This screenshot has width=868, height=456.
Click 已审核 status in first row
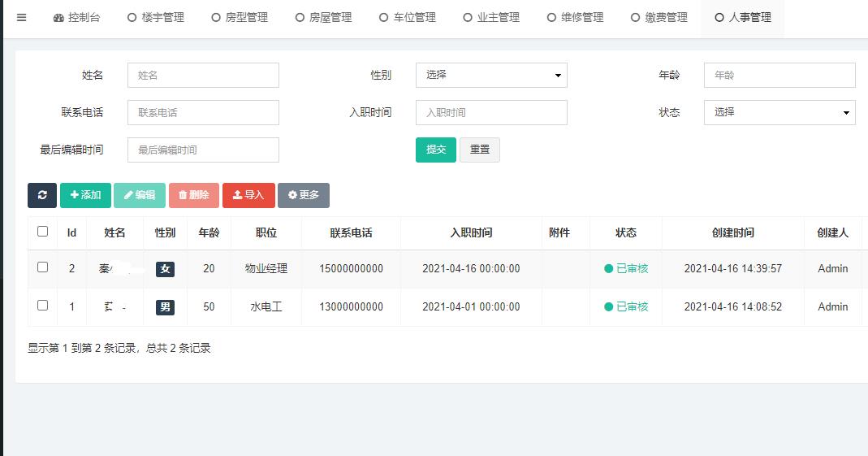click(x=626, y=268)
